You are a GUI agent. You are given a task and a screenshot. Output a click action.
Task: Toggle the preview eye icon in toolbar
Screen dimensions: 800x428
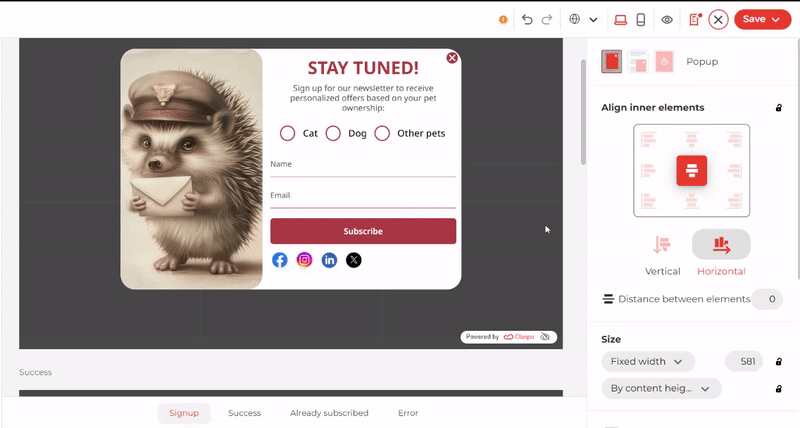click(x=667, y=19)
